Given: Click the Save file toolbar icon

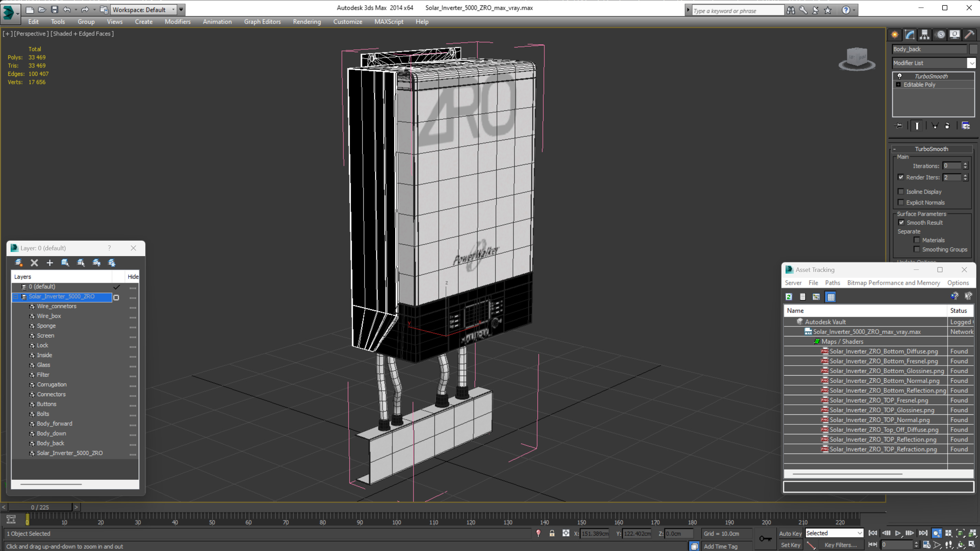Looking at the screenshot, I should point(54,10).
